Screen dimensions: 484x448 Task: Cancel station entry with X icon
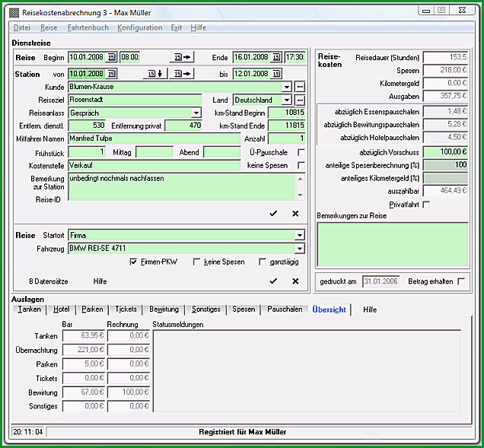coord(295,214)
